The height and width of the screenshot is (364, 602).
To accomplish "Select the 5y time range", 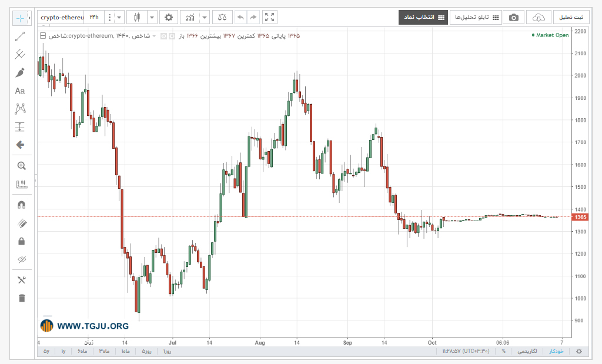I will [46, 351].
